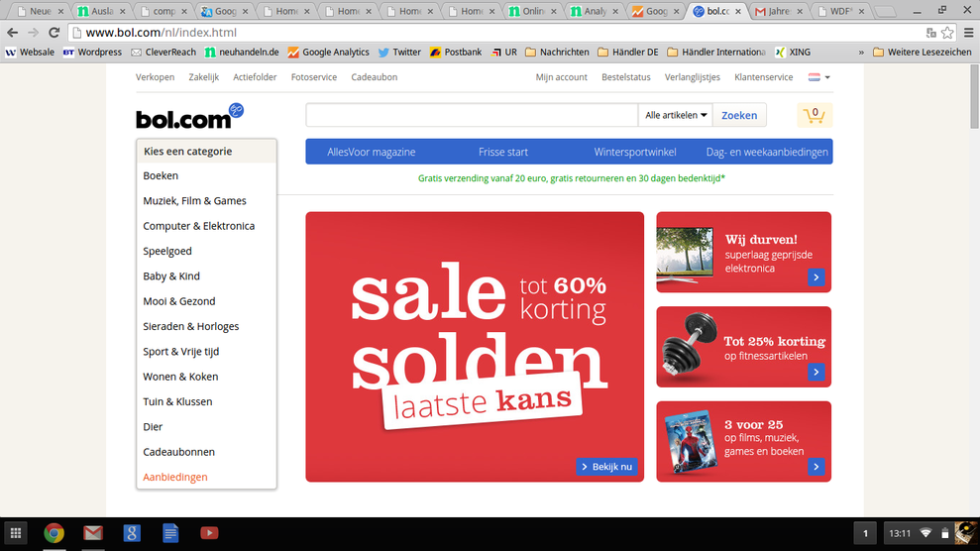Bookmark page with star icon
980x551 pixels.
947,33
